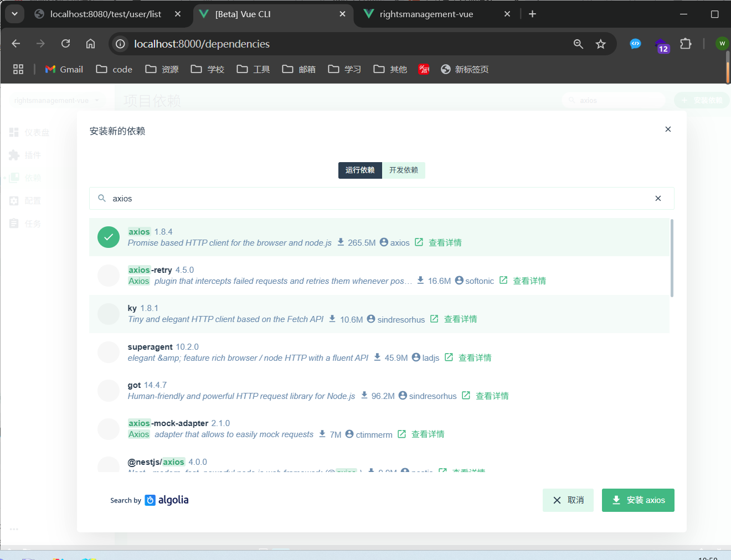Click the address bar URL
Screen dimensions: 731x560
(202, 44)
